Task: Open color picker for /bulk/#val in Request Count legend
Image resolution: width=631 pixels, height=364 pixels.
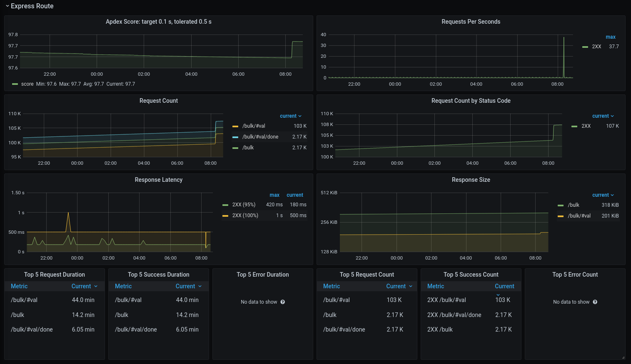Action: click(235, 126)
